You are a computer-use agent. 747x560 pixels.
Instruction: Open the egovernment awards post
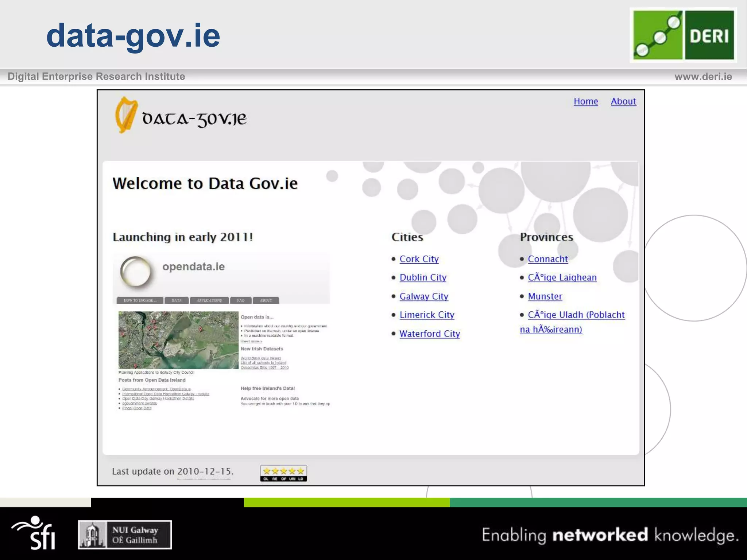point(139,403)
